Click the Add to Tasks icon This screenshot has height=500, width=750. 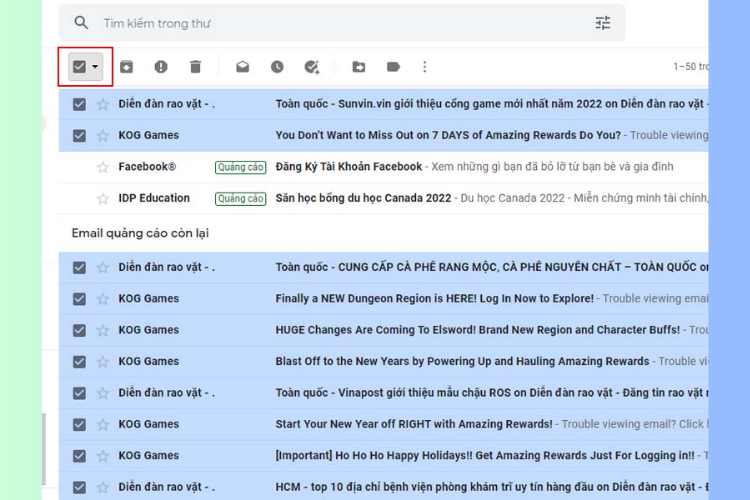pyautogui.click(x=312, y=67)
